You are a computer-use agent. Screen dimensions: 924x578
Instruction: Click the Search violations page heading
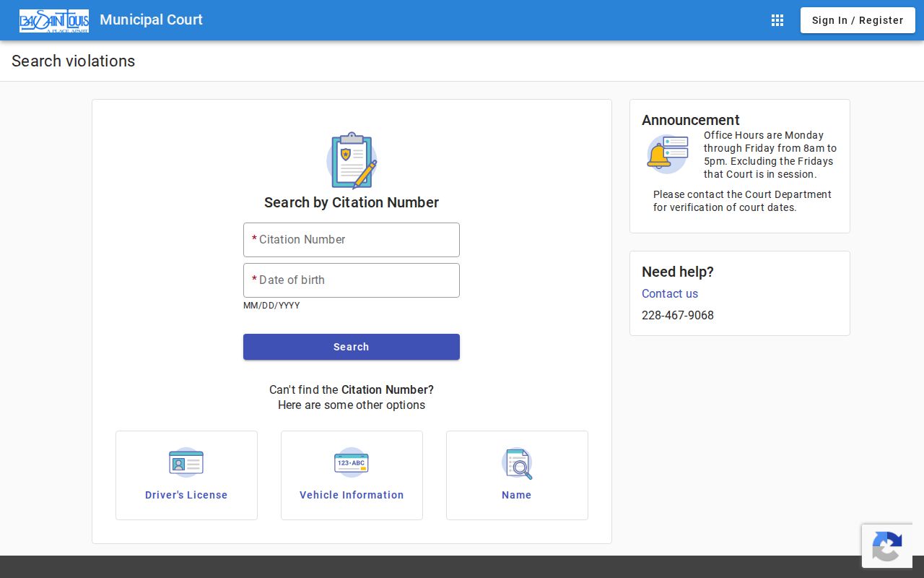tap(74, 61)
